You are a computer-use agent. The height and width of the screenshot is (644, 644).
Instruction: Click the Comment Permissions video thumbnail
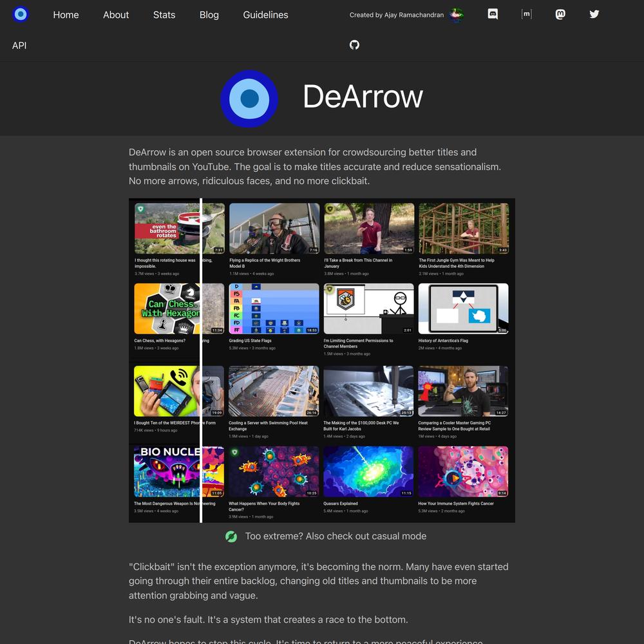pos(369,308)
